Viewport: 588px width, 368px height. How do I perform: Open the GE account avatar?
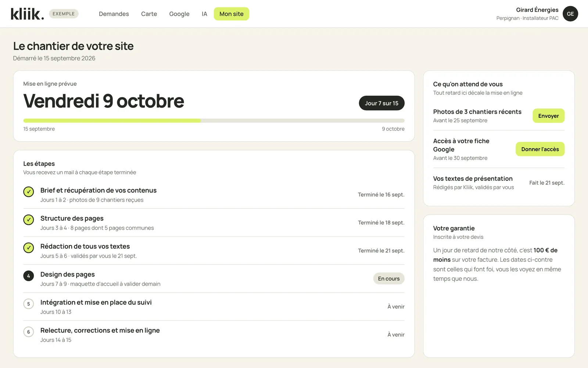570,14
